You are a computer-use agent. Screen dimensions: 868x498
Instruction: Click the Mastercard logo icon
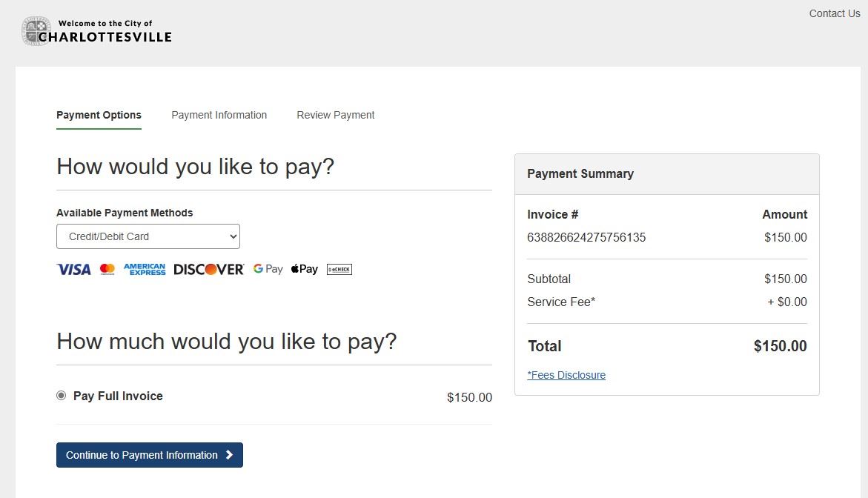point(107,269)
